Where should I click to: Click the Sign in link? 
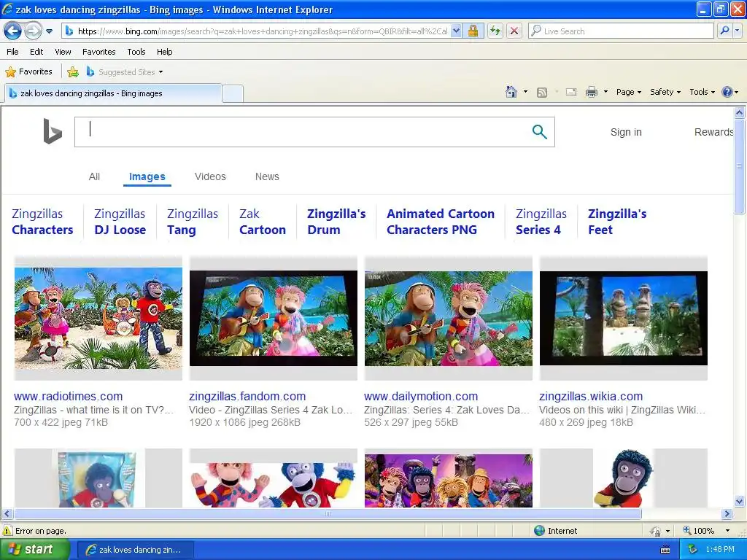point(626,132)
